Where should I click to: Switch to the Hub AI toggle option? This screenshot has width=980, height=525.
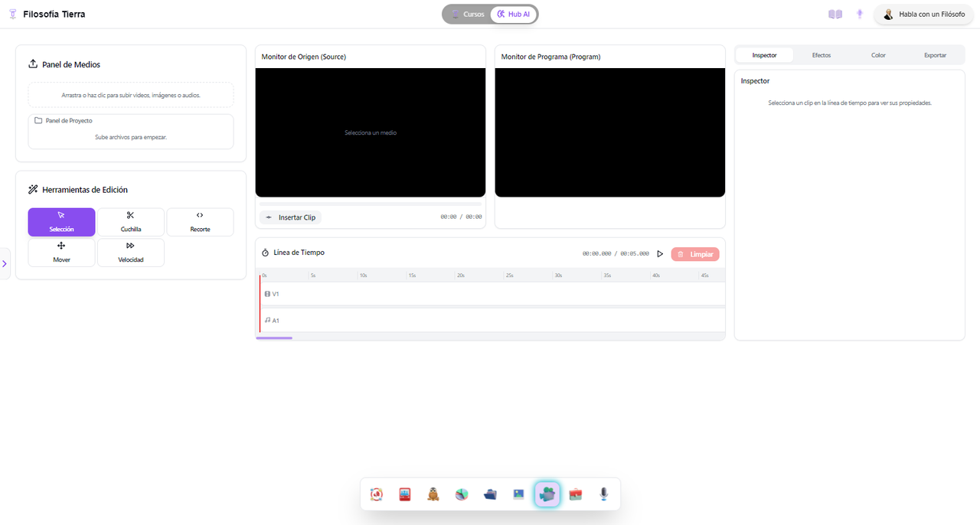point(514,14)
